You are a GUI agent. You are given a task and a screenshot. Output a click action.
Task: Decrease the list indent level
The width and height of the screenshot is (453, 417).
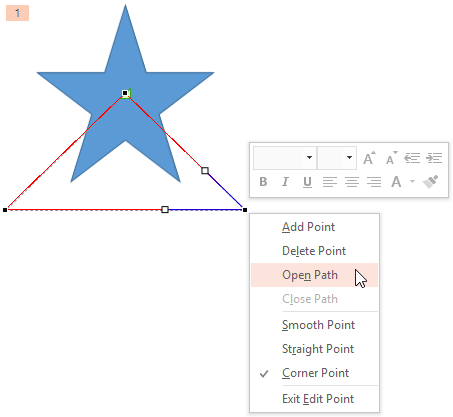[x=412, y=158]
